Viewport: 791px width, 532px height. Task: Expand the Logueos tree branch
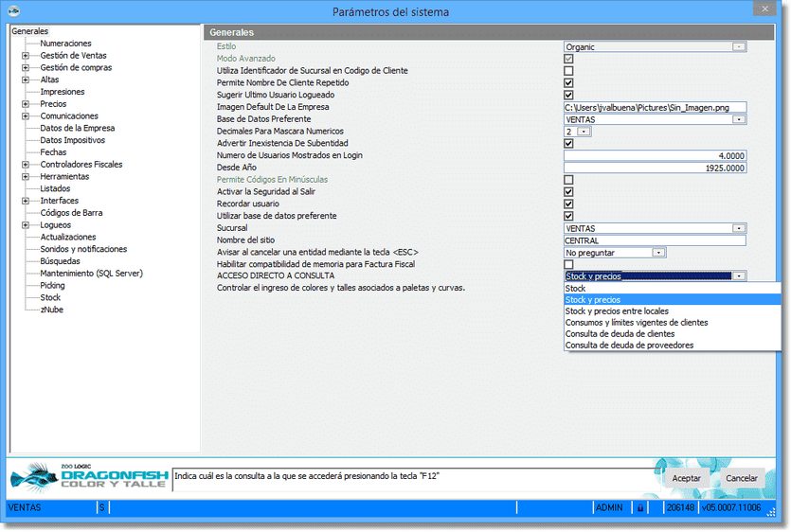[x=26, y=225]
